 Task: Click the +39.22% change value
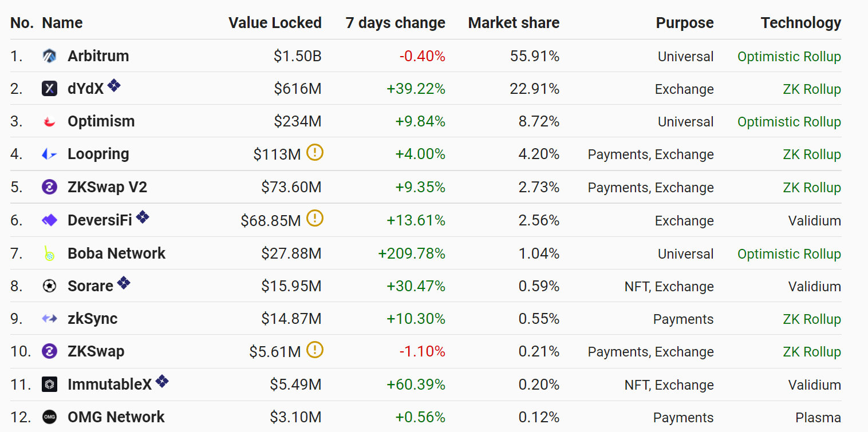click(416, 89)
